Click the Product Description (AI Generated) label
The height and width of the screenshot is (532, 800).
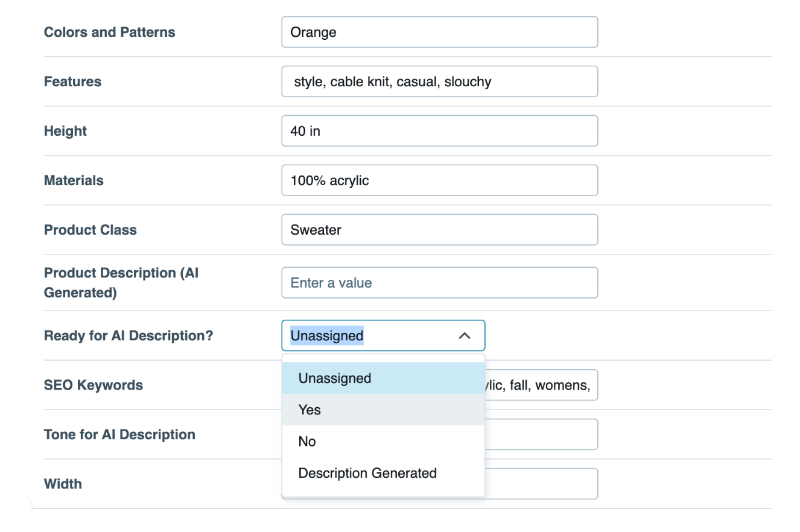[x=121, y=283]
